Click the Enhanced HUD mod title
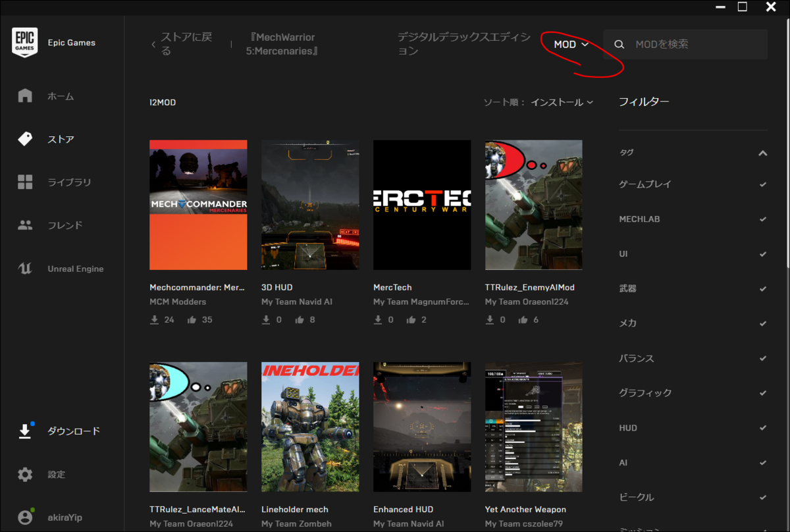 pyautogui.click(x=403, y=510)
